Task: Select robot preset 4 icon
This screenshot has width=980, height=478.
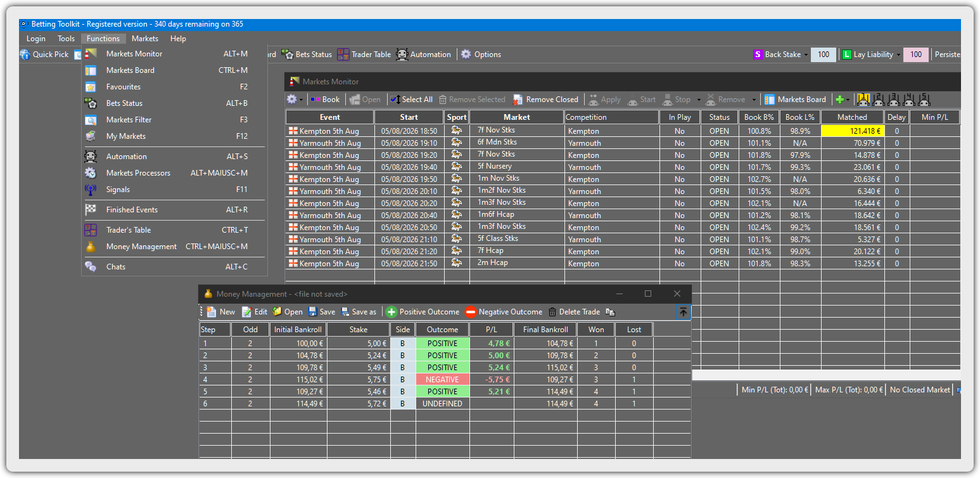Action: point(908,100)
